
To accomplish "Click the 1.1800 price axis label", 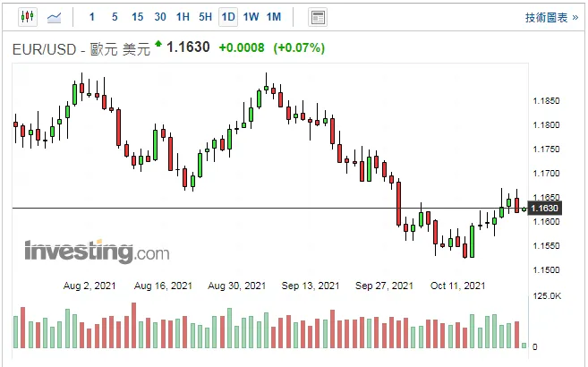I will (546, 124).
